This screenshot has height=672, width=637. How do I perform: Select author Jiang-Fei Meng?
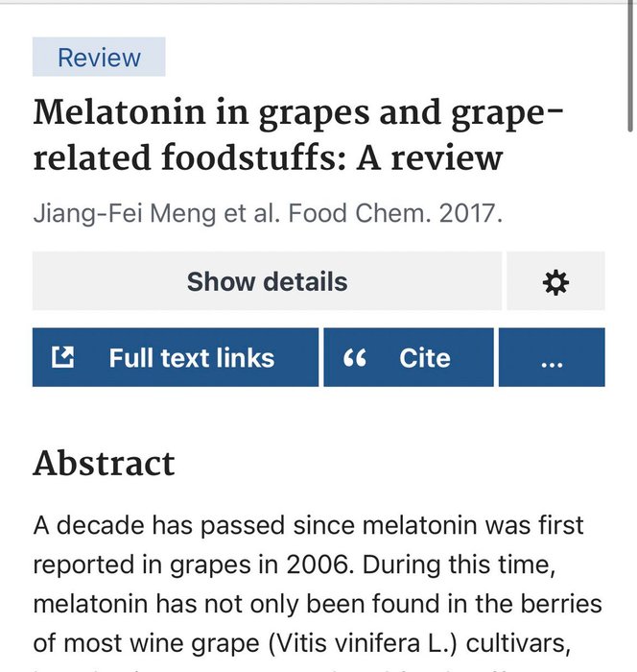[116, 212]
